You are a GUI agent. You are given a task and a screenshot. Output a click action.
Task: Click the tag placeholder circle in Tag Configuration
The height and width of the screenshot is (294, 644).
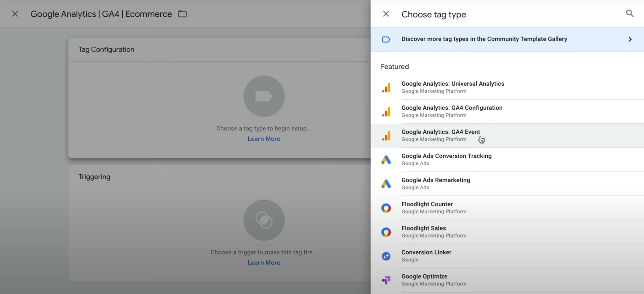click(264, 96)
